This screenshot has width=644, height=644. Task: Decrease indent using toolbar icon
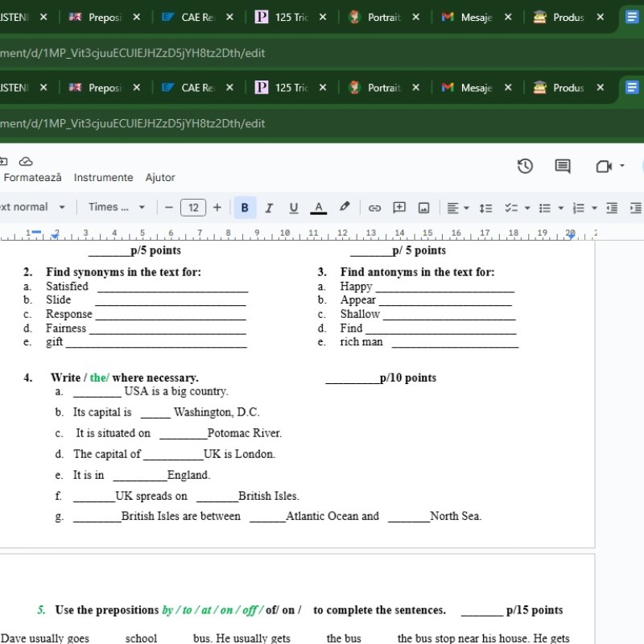coord(612,208)
